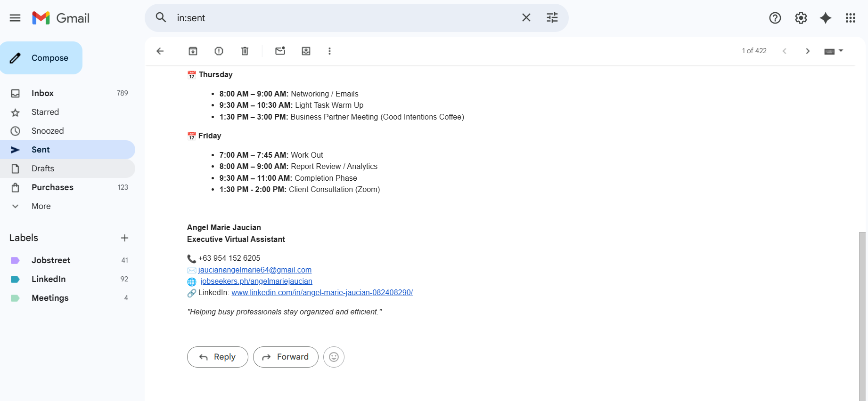Open the three-dot More actions menu
The width and height of the screenshot is (868, 401).
[330, 51]
